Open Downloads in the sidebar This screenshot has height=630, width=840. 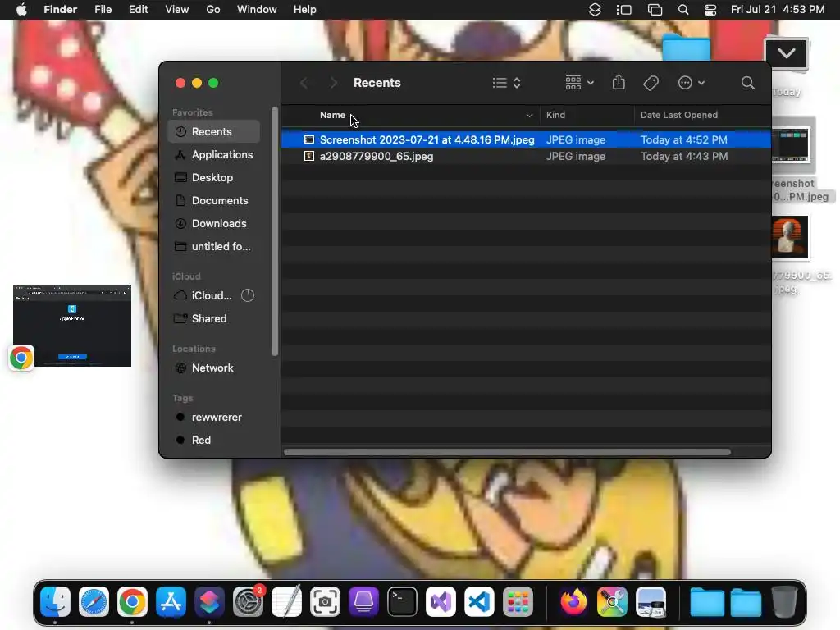coord(214,224)
